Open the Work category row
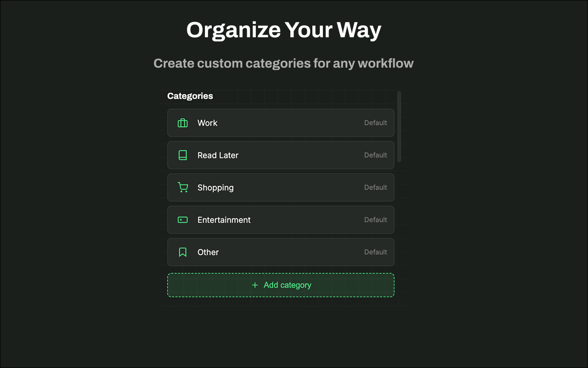 tap(281, 123)
